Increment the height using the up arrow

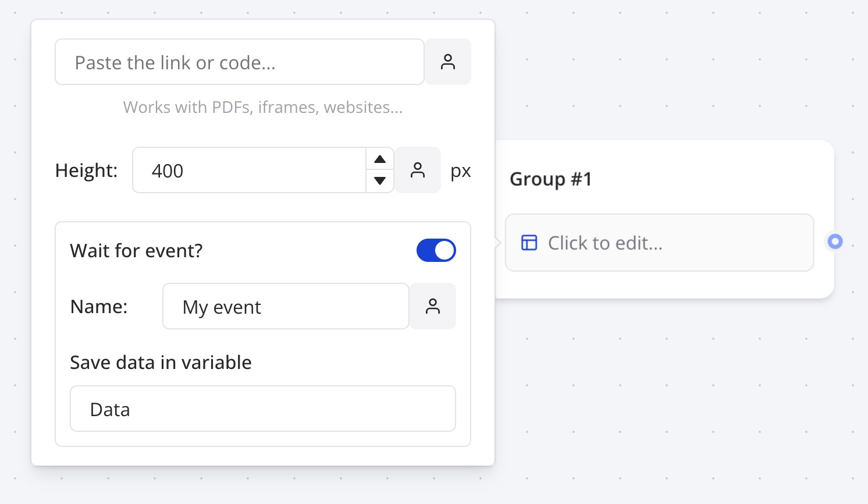pyautogui.click(x=379, y=158)
